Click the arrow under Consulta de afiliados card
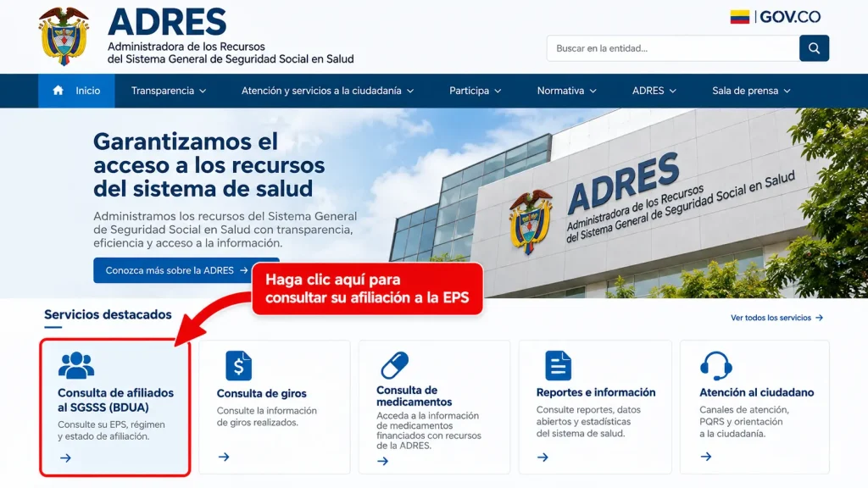The width and height of the screenshot is (868, 488). pos(65,457)
